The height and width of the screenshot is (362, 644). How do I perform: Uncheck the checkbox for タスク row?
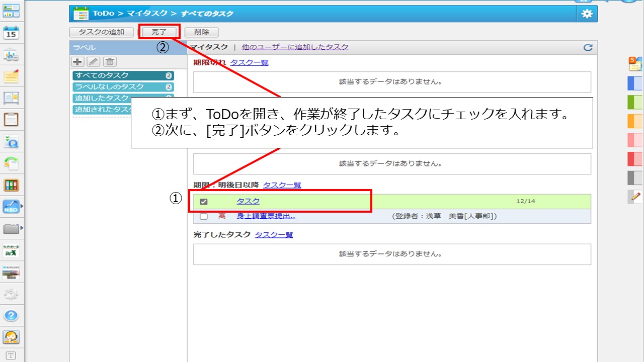click(204, 202)
